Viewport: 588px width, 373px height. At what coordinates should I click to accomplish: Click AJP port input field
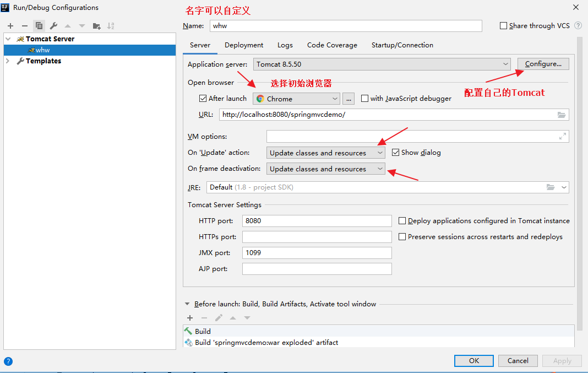click(317, 269)
